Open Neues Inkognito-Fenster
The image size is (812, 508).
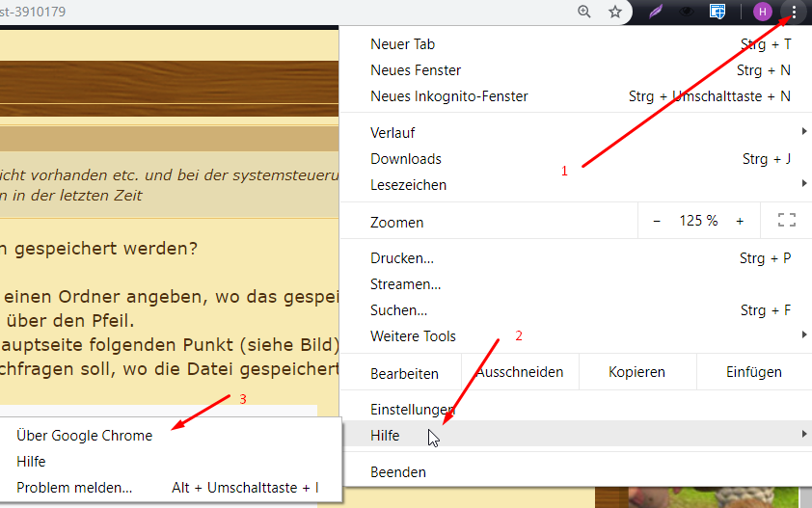[449, 96]
